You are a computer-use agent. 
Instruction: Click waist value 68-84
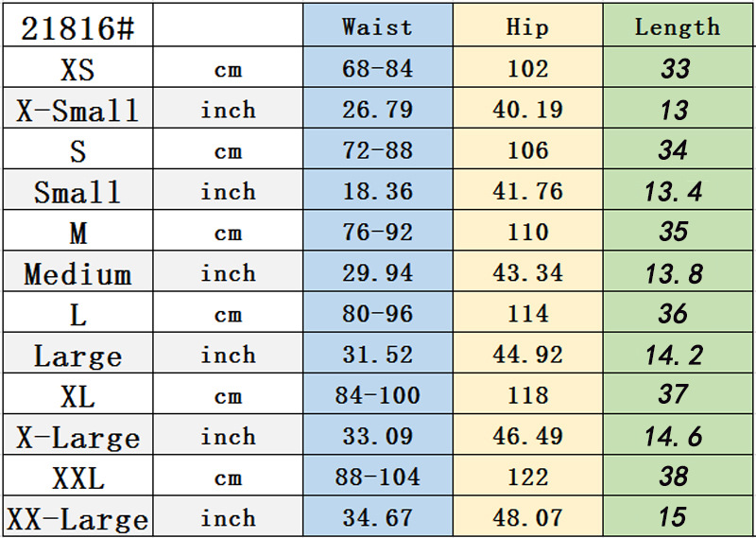coord(377,69)
